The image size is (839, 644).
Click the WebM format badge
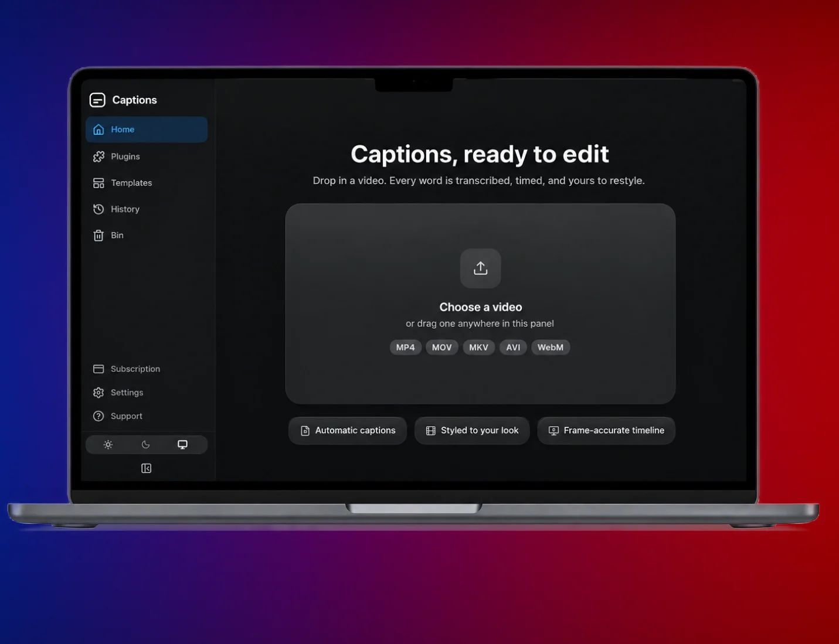click(x=551, y=347)
